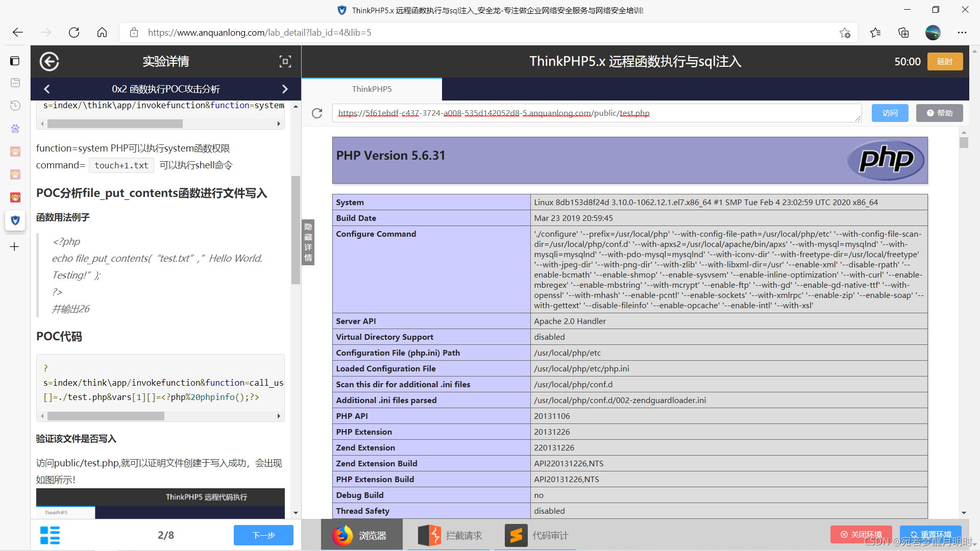Click the 重置环境 reset environment button
The width and height of the screenshot is (980, 551).
tap(930, 534)
